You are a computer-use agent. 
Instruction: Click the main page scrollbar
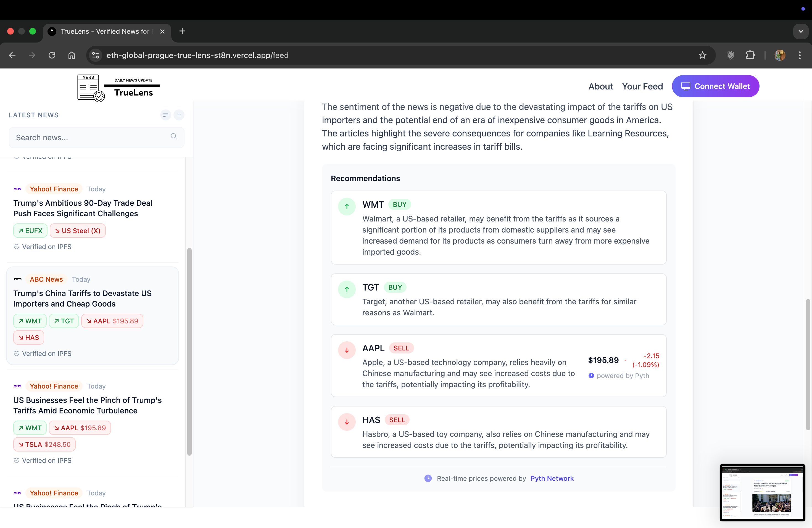tap(808, 364)
